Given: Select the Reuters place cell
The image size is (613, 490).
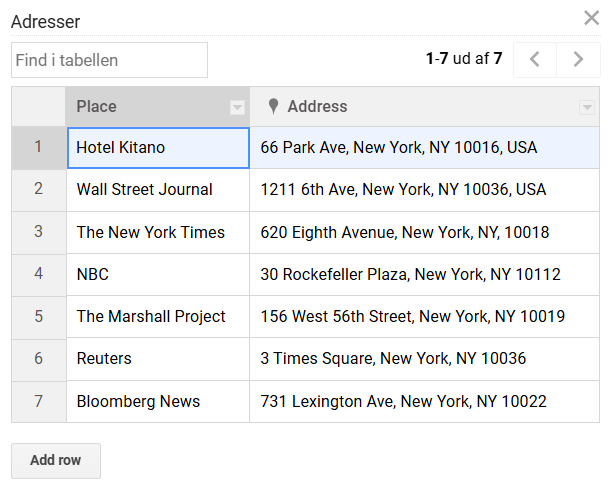Looking at the screenshot, I should 157,359.
